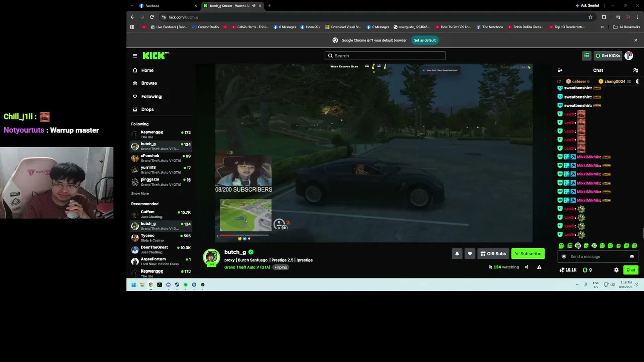This screenshot has width=644, height=362.
Task: Open the profile avatar menu
Action: [x=629, y=56]
